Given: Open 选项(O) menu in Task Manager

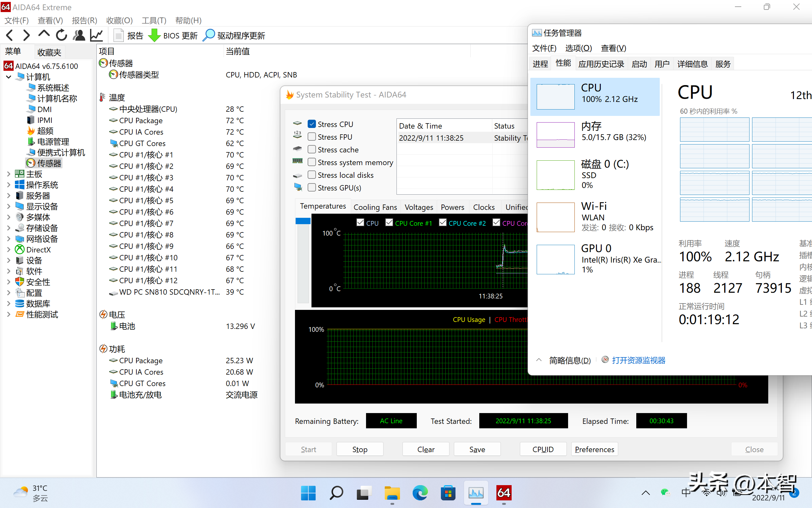Looking at the screenshot, I should coord(579,48).
